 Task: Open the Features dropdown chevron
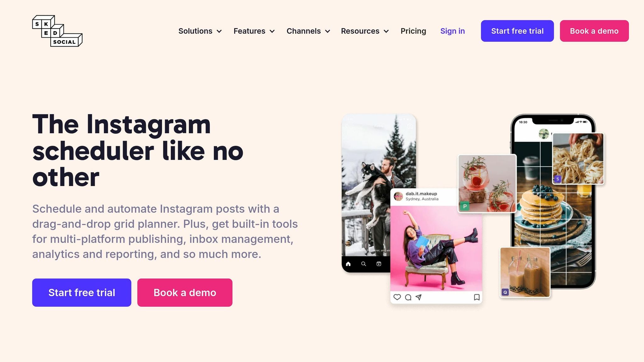pos(272,31)
